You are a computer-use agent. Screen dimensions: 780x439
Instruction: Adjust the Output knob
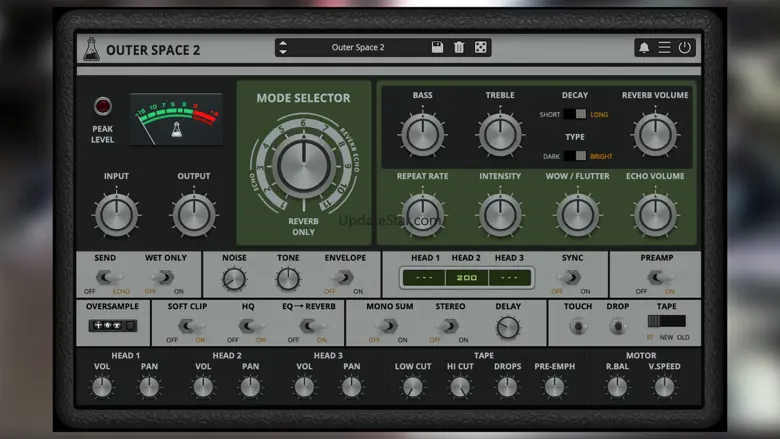tap(194, 215)
